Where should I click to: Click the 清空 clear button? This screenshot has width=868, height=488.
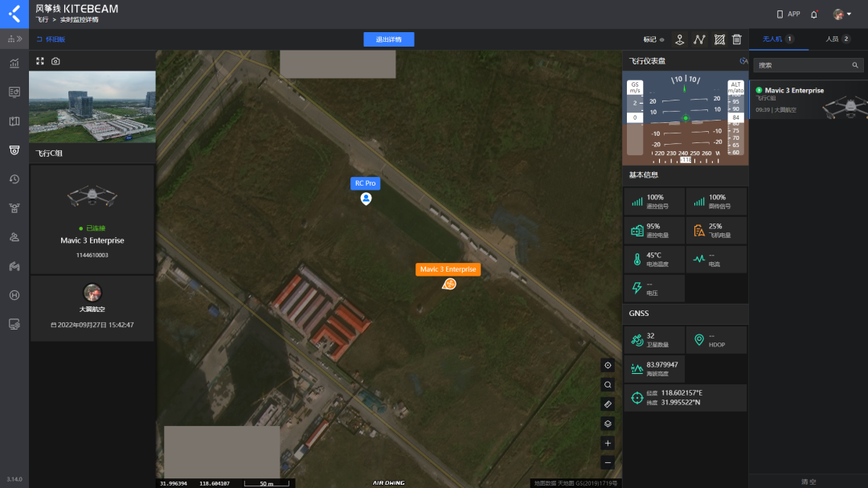pyautogui.click(x=809, y=482)
